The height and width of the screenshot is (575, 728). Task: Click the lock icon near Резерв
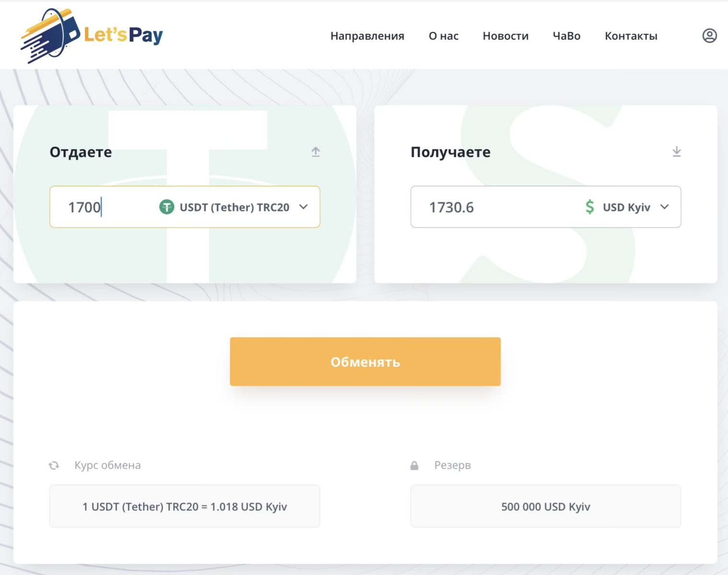tap(414, 465)
